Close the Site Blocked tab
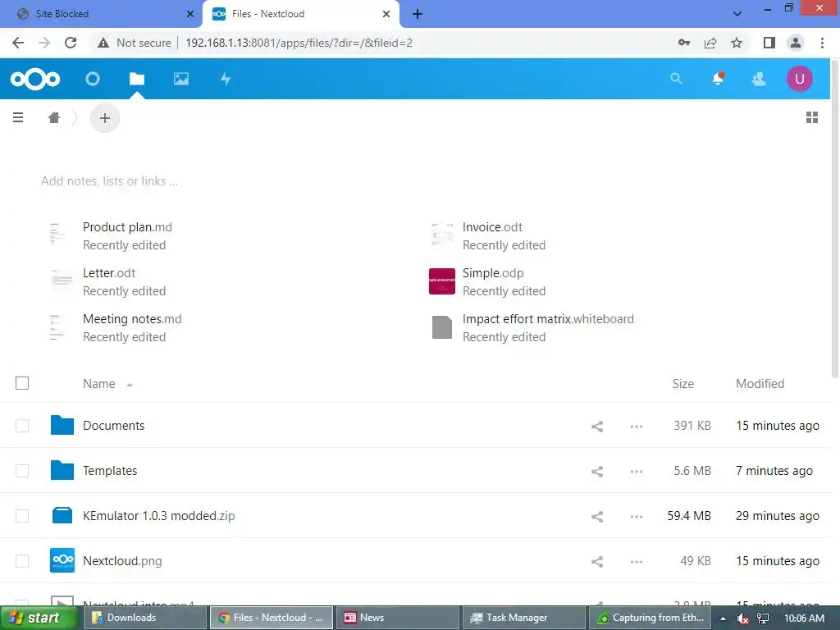Image resolution: width=840 pixels, height=630 pixels. point(190,14)
